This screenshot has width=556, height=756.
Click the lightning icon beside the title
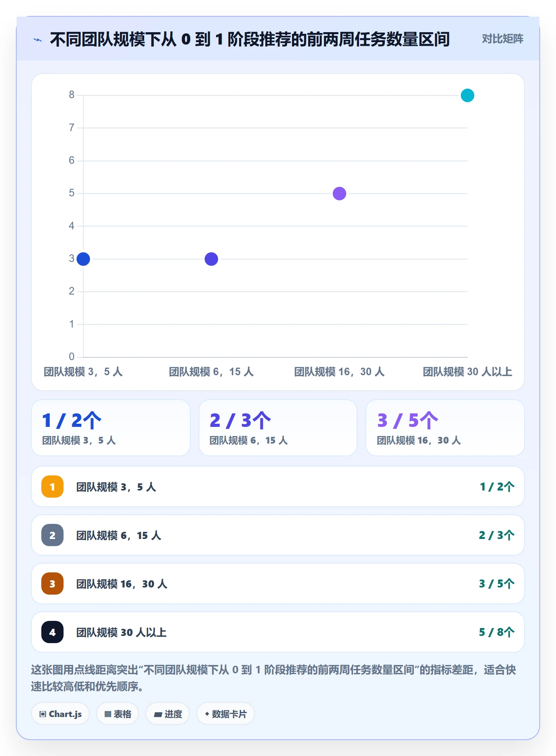tap(38, 40)
